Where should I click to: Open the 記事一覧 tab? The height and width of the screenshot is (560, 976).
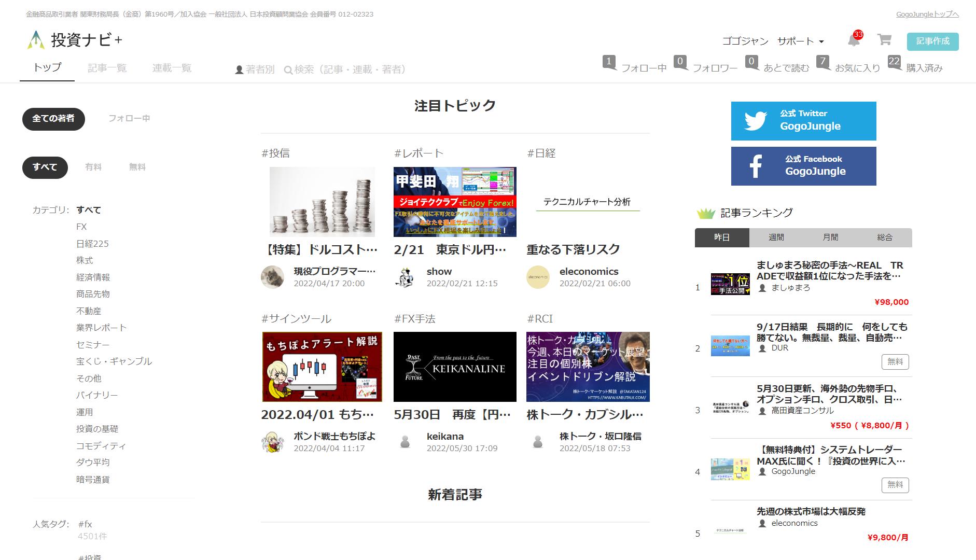point(107,68)
